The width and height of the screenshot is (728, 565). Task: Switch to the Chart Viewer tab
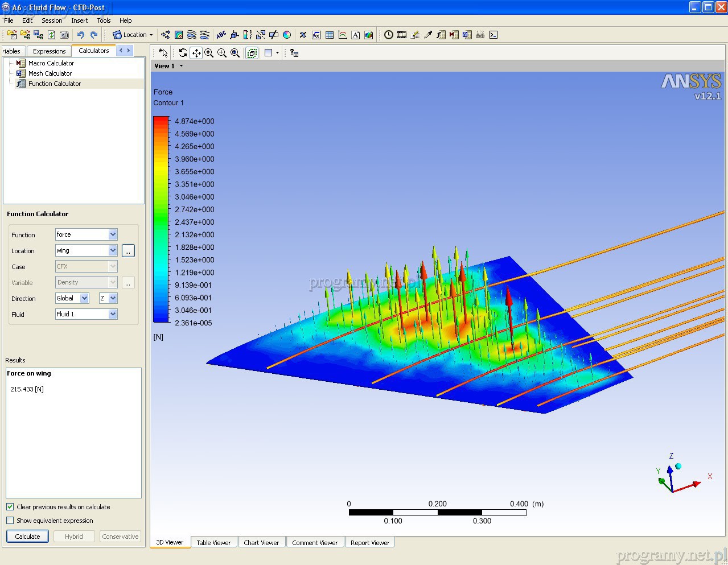tap(261, 542)
